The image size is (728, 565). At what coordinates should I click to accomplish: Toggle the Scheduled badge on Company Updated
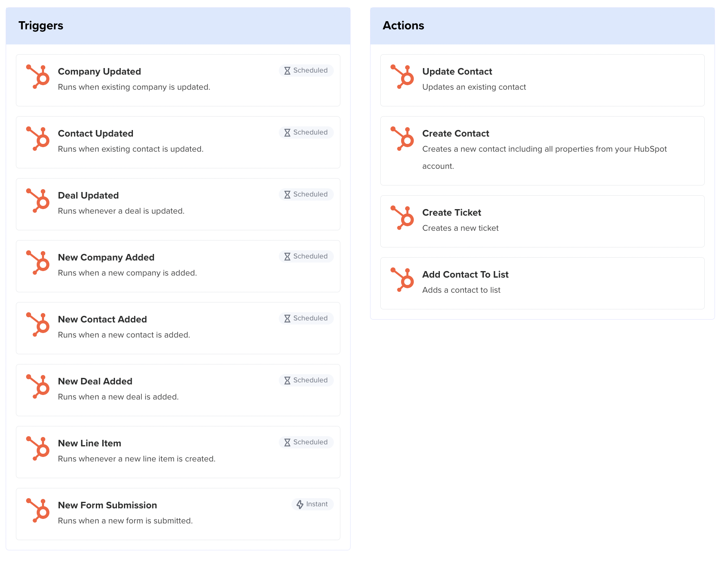[x=306, y=70]
